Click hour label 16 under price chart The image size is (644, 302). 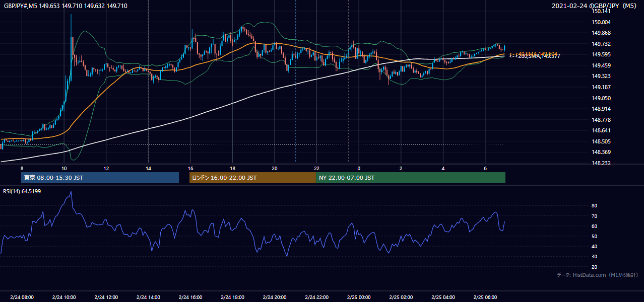coord(190,168)
